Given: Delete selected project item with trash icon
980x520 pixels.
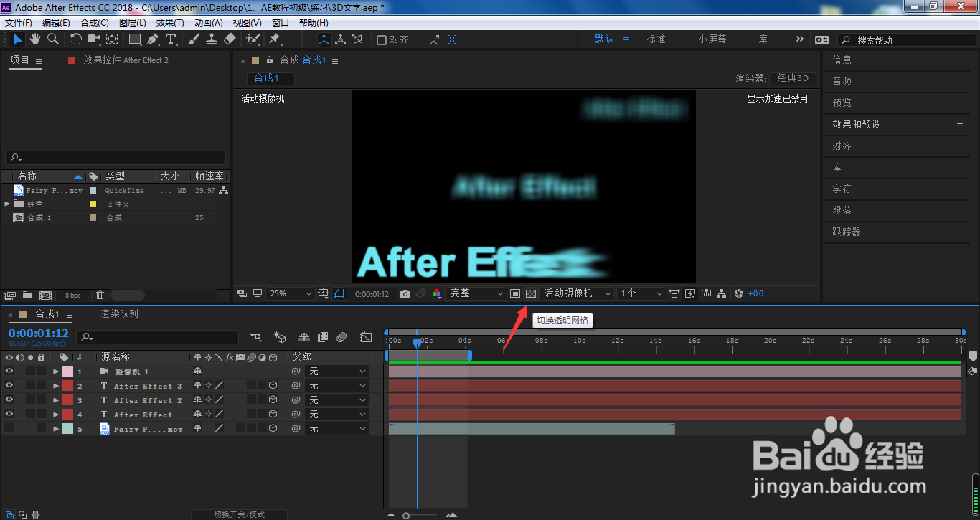Looking at the screenshot, I should (100, 295).
